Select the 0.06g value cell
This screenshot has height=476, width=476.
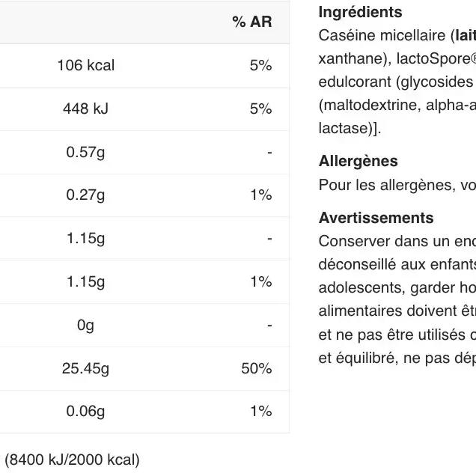coord(85,412)
